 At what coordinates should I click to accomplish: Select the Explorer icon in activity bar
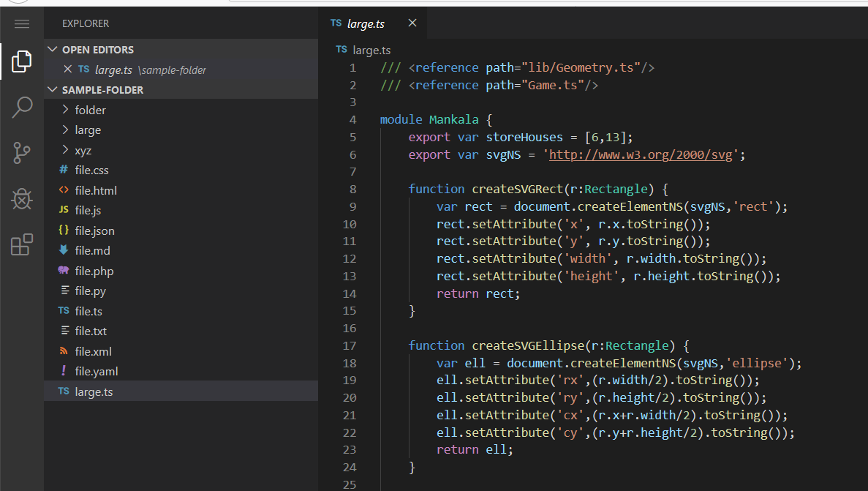[21, 61]
